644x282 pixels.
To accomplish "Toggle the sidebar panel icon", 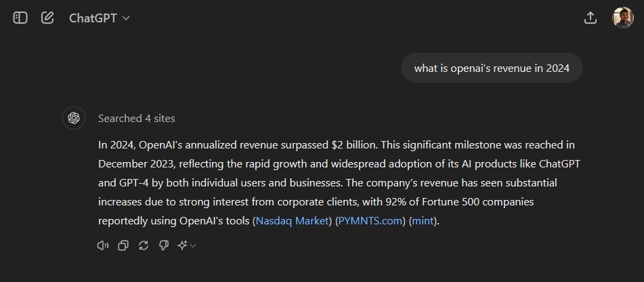I will coord(20,18).
